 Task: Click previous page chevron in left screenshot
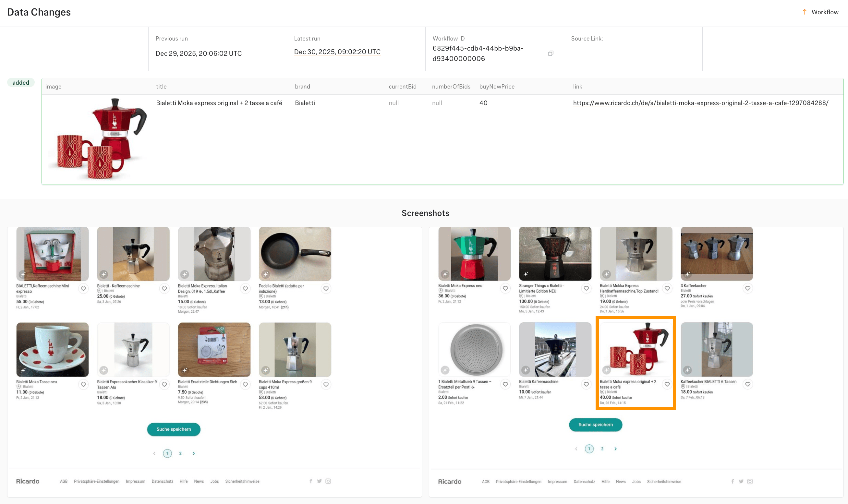coord(154,453)
